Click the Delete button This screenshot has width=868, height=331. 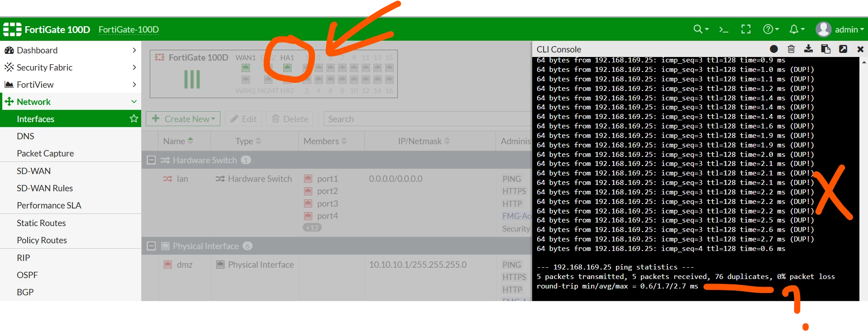point(290,119)
